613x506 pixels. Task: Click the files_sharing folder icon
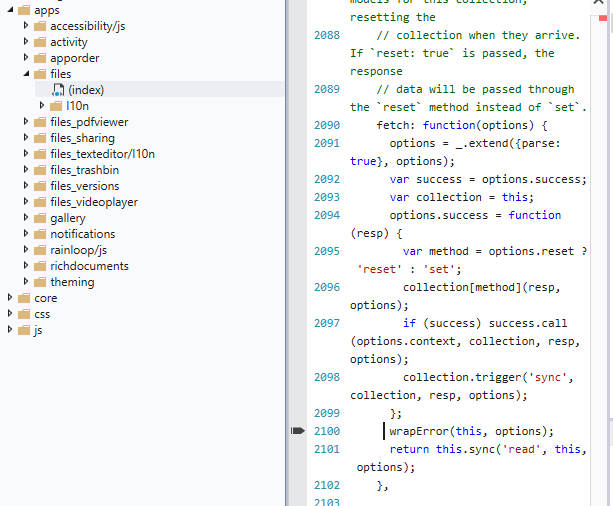click(x=40, y=138)
